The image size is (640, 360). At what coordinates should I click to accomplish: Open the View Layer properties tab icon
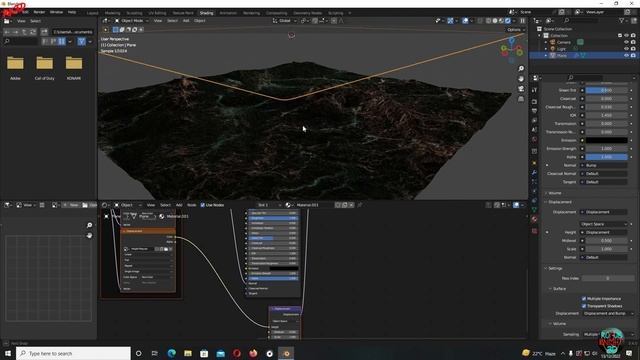pos(535,120)
